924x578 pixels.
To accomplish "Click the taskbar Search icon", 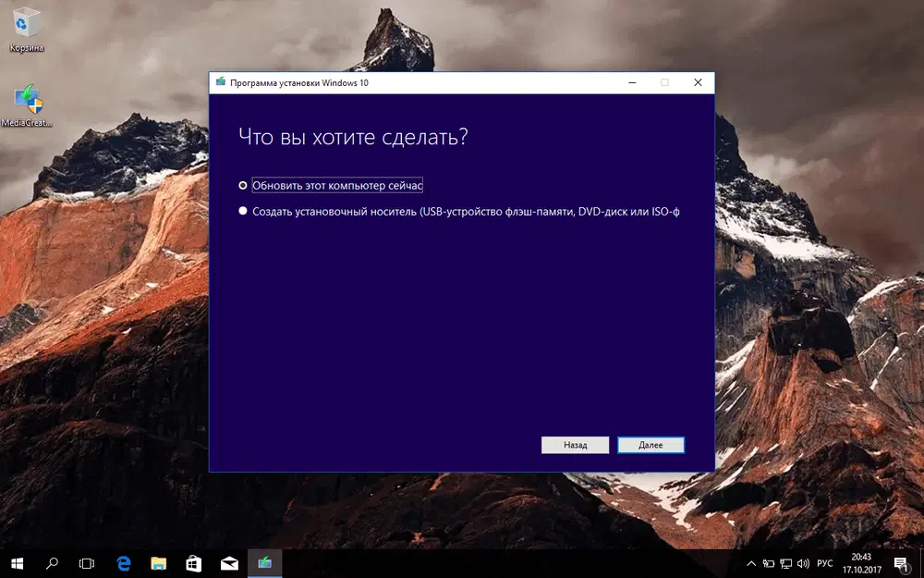I will pyautogui.click(x=51, y=562).
